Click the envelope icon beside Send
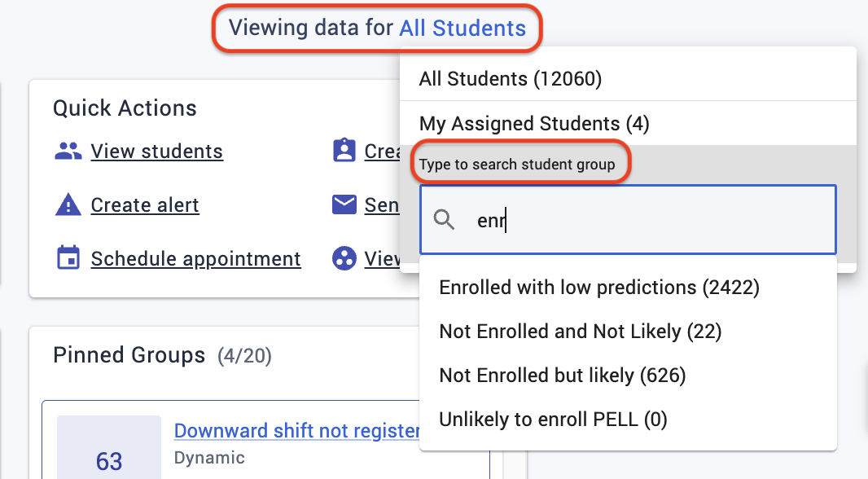The height and width of the screenshot is (479, 868). [x=344, y=204]
